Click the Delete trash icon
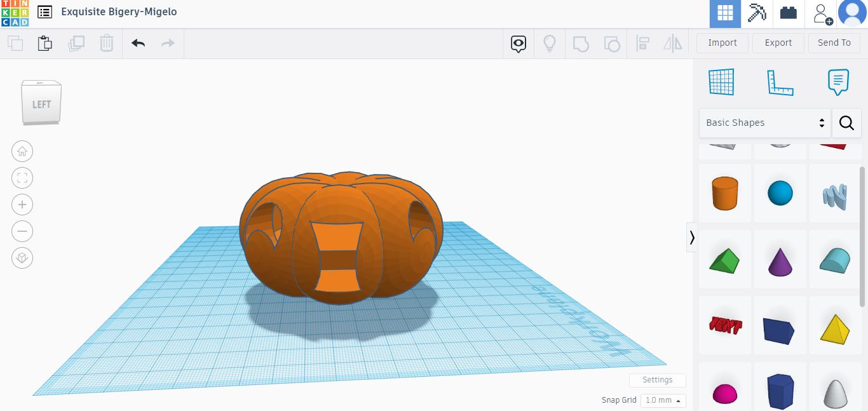This screenshot has width=868, height=411. pos(106,43)
